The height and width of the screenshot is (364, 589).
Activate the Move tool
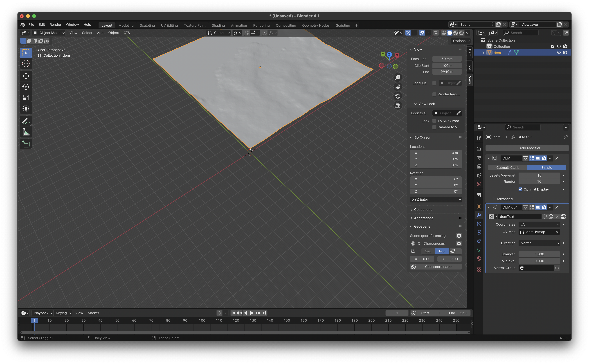(26, 76)
